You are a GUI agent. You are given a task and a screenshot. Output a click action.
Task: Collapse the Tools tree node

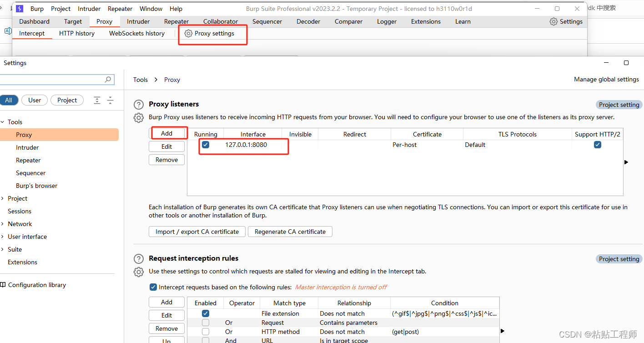tap(2, 122)
